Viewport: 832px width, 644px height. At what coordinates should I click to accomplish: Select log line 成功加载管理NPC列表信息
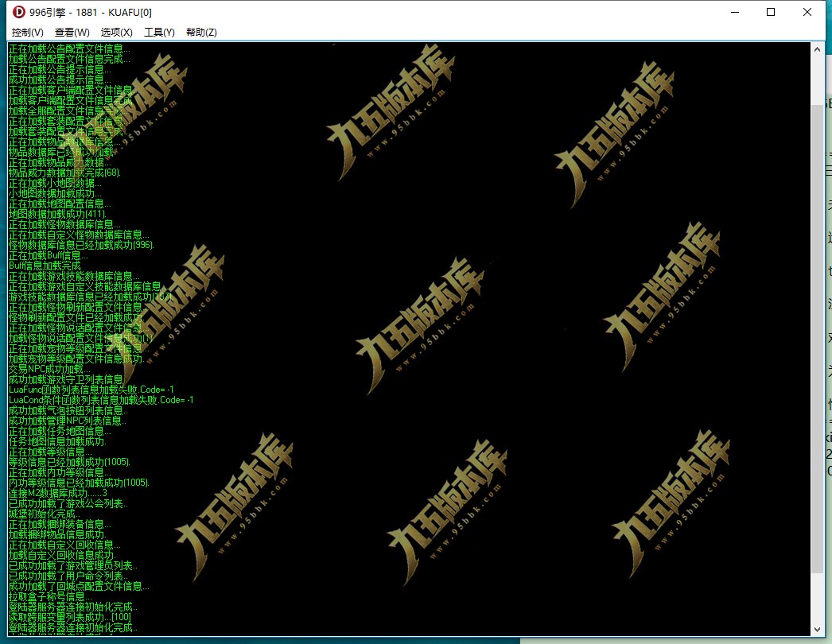pos(68,421)
